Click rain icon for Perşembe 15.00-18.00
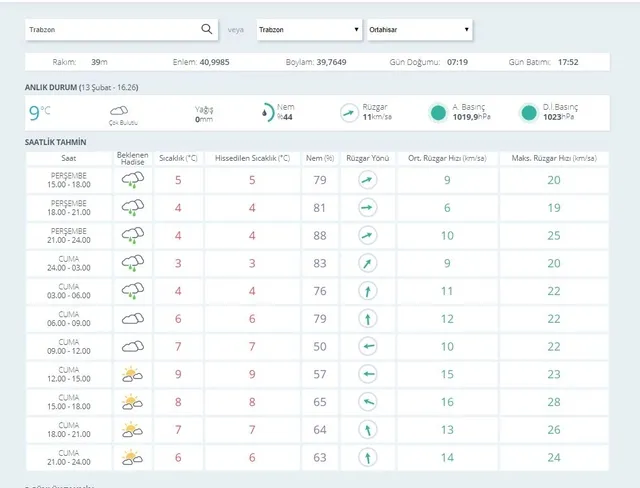This screenshot has width=640, height=488. tap(131, 180)
